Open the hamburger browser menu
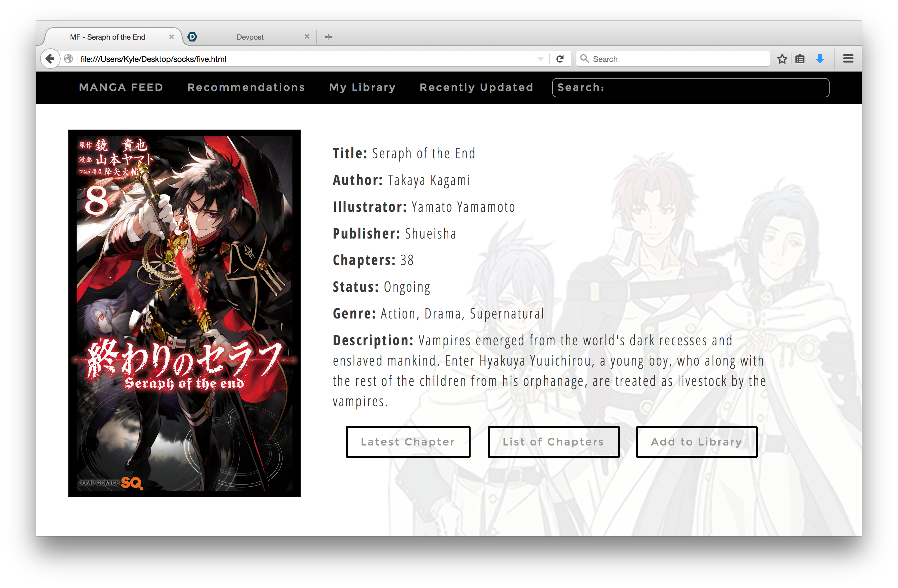 pyautogui.click(x=848, y=58)
